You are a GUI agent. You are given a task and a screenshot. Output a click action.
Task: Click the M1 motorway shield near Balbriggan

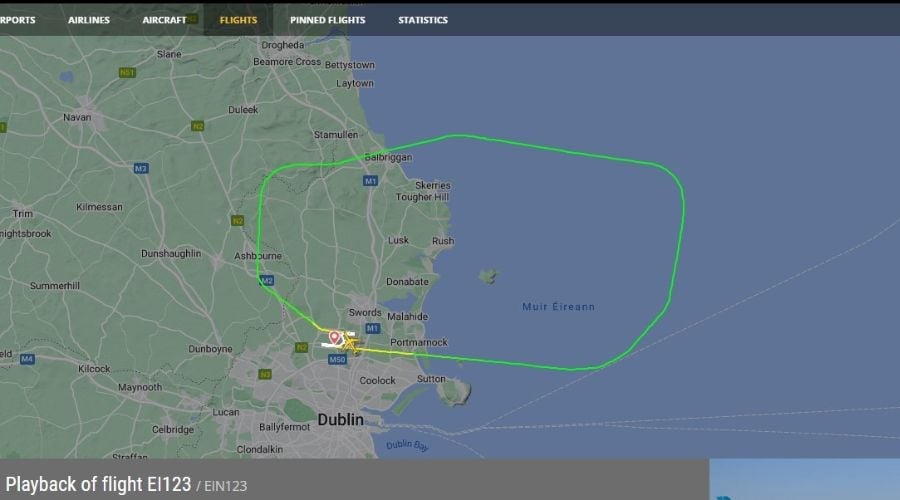(370, 181)
